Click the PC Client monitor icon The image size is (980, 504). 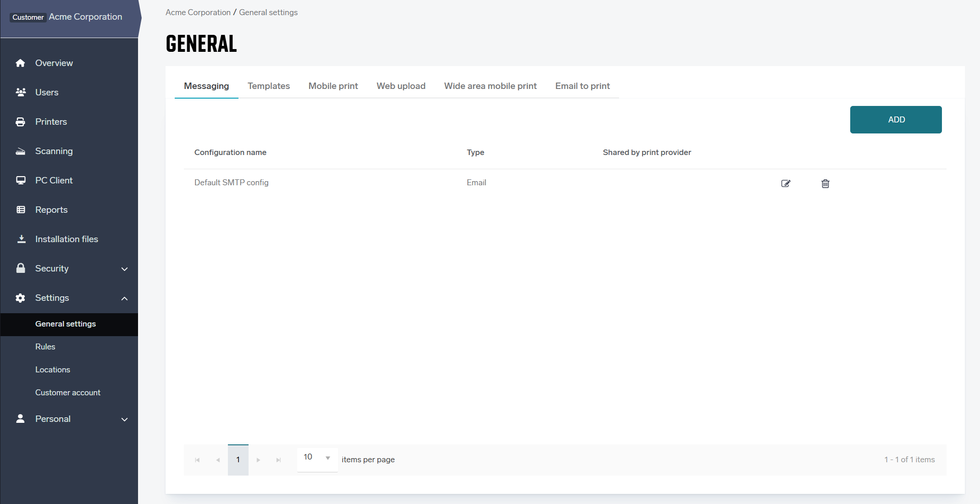pyautogui.click(x=20, y=181)
